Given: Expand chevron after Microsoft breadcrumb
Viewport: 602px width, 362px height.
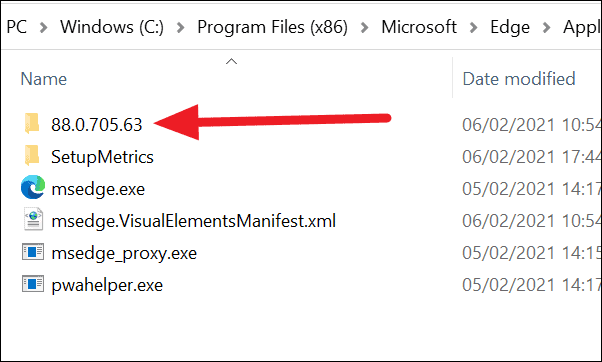Looking at the screenshot, I should pos(473,27).
